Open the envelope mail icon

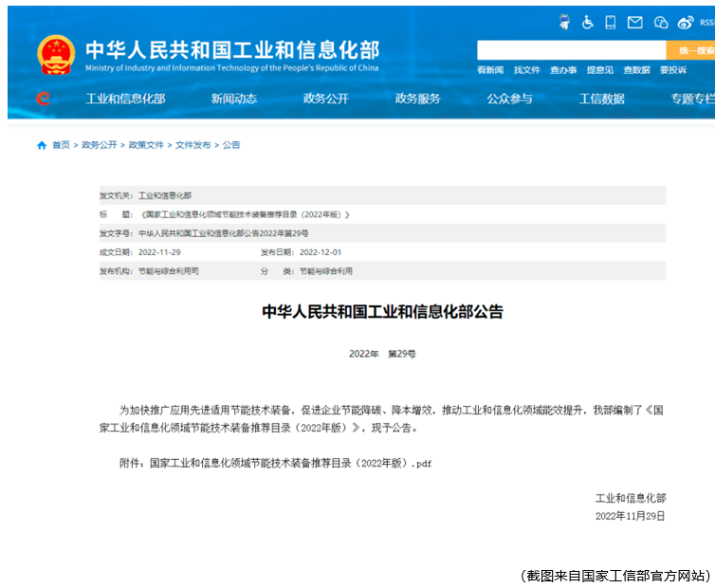click(635, 22)
